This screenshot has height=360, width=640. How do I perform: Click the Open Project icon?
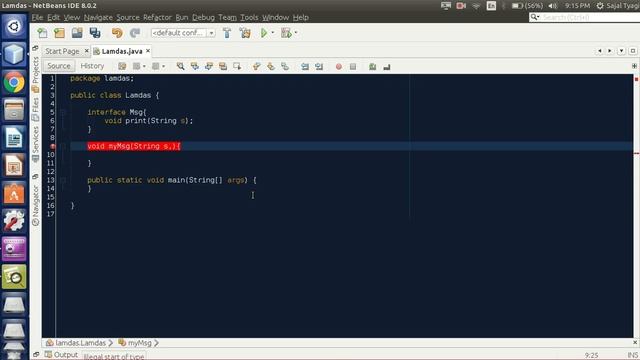click(x=77, y=33)
